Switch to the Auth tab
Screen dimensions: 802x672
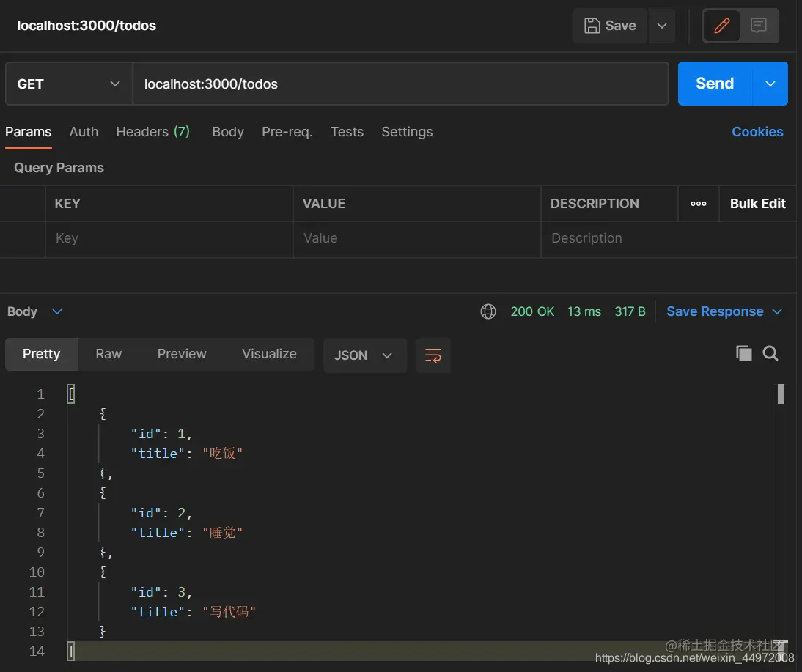tap(84, 132)
